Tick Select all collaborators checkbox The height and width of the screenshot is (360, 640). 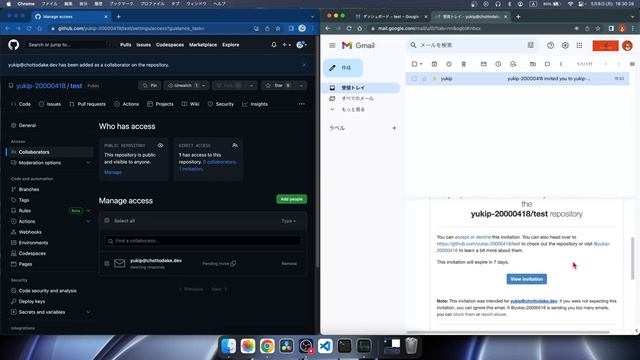tap(107, 220)
